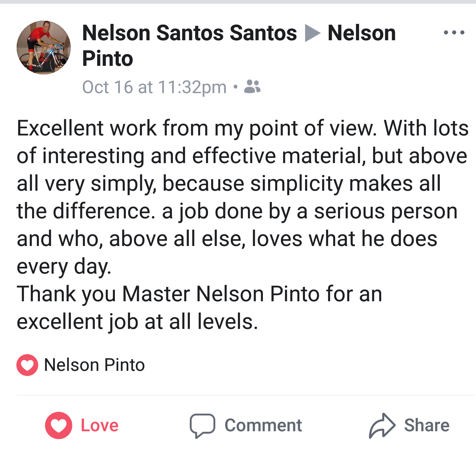
Task: Click the Comment speech bubble icon
Action: (203, 425)
